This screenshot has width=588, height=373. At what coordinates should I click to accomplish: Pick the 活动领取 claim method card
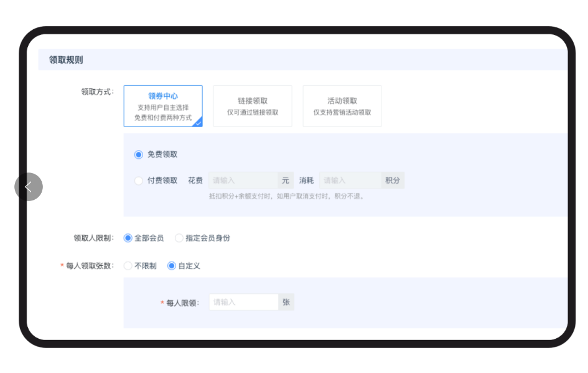(x=342, y=106)
